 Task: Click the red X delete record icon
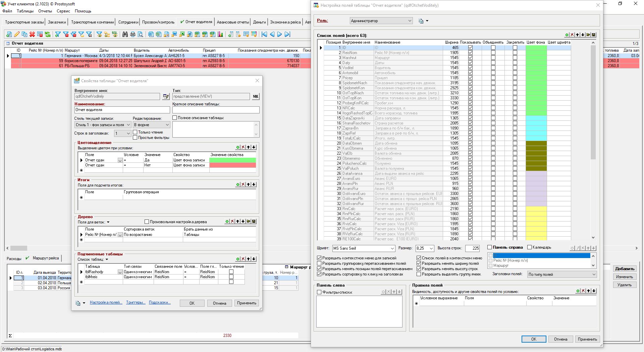[x=32, y=34]
